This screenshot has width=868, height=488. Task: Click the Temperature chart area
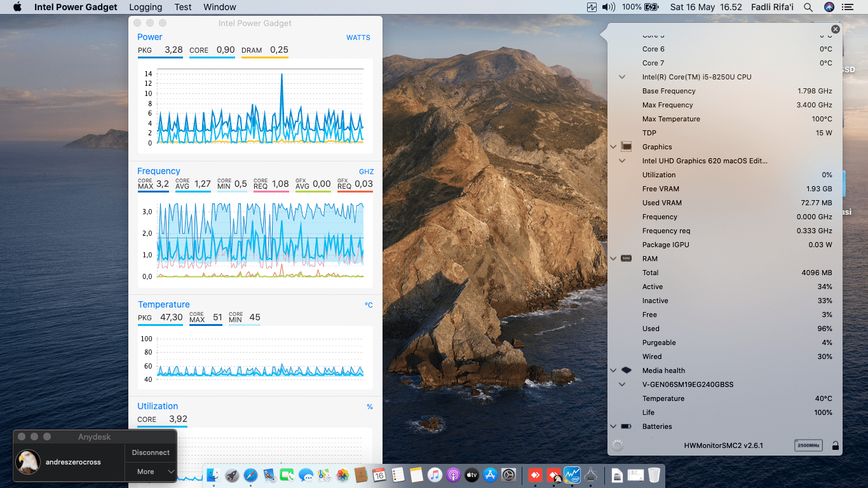pos(255,356)
